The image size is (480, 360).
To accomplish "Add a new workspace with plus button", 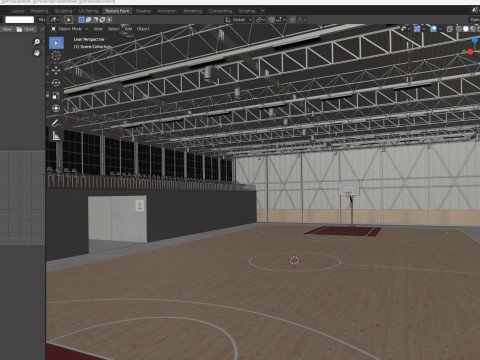I will (x=262, y=11).
